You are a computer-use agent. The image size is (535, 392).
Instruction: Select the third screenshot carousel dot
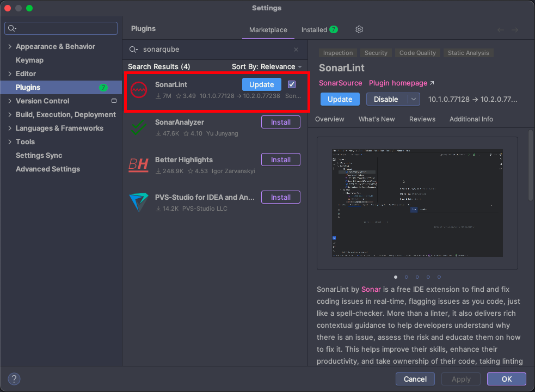(417, 277)
